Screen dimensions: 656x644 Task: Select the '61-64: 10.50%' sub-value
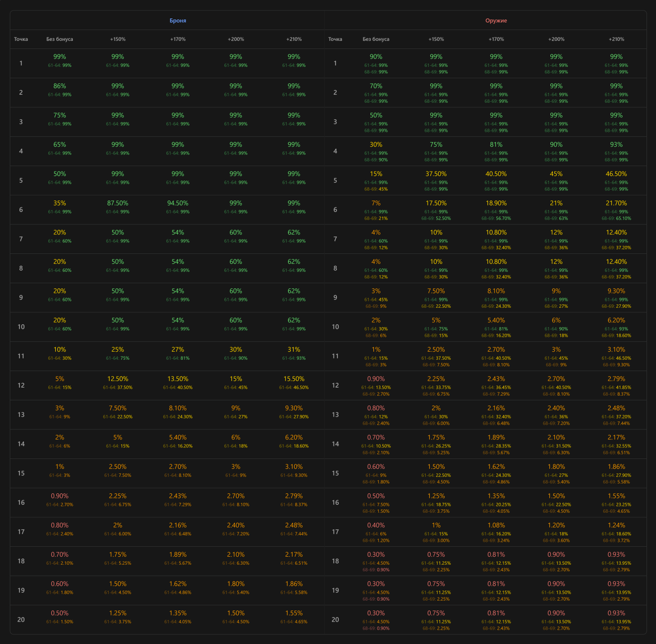tap(376, 446)
